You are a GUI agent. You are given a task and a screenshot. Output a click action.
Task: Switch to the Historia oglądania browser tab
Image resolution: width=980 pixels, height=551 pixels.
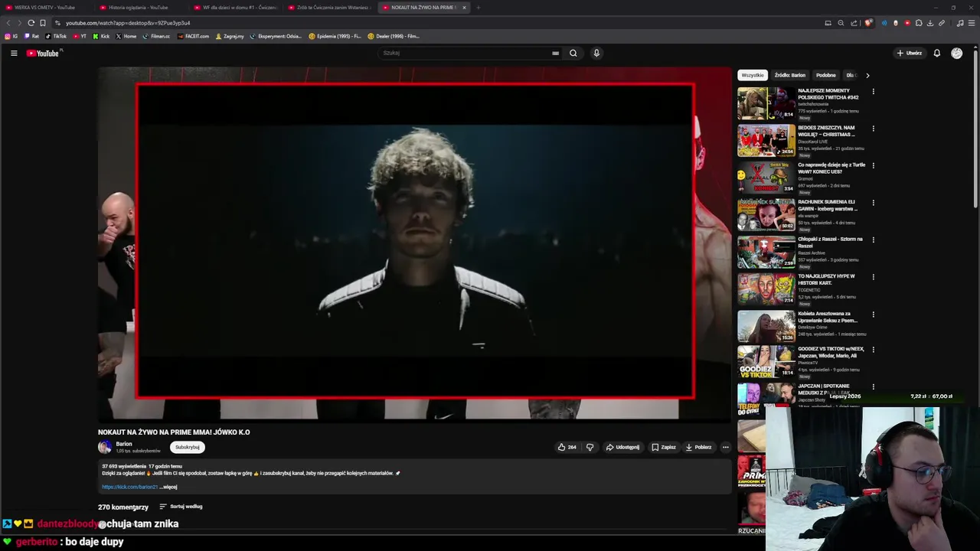pyautogui.click(x=142, y=8)
